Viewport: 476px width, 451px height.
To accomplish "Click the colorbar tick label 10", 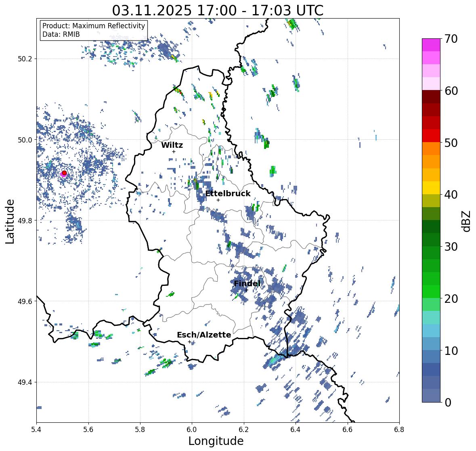I will [x=451, y=350].
